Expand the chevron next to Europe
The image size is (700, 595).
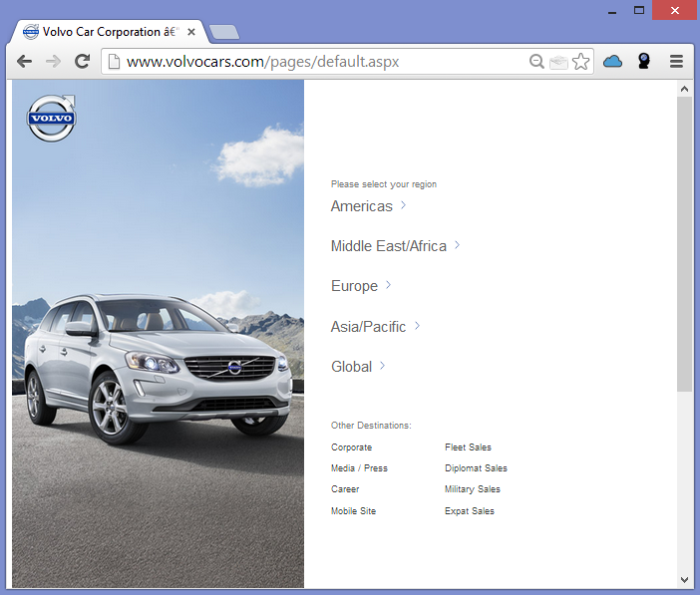389,285
